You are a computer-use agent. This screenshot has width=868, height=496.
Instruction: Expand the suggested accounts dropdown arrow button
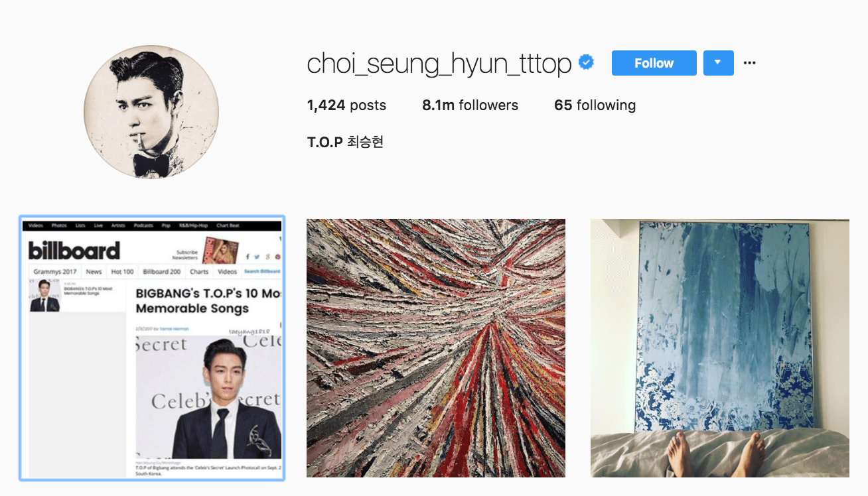(717, 63)
